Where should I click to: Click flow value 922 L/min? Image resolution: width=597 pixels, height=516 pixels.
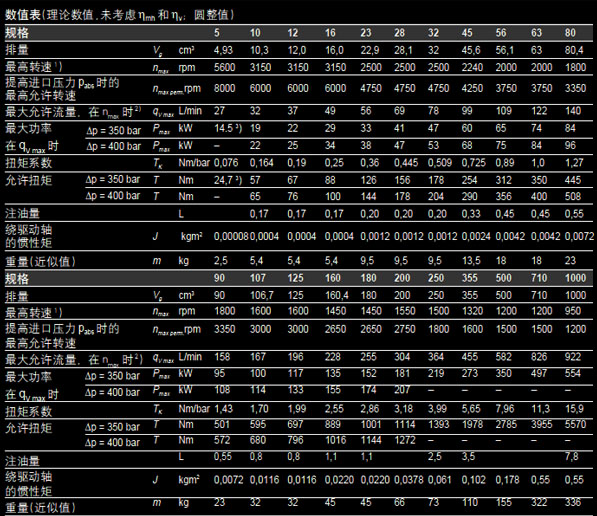(x=573, y=357)
